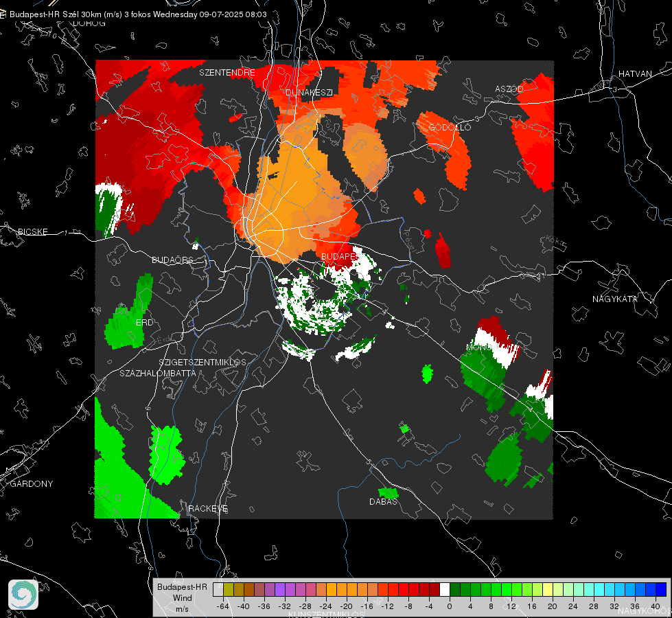The image size is (672, 618).
Task: Select the white swatch above 0
Action: [445, 589]
